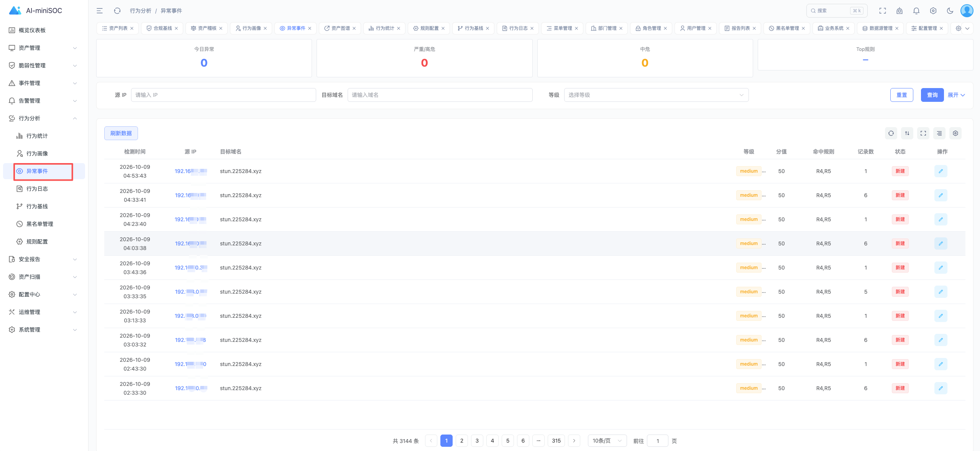This screenshot has height=451, width=980.
Task: Click source IP link in 04:33:41 row
Action: 190,195
